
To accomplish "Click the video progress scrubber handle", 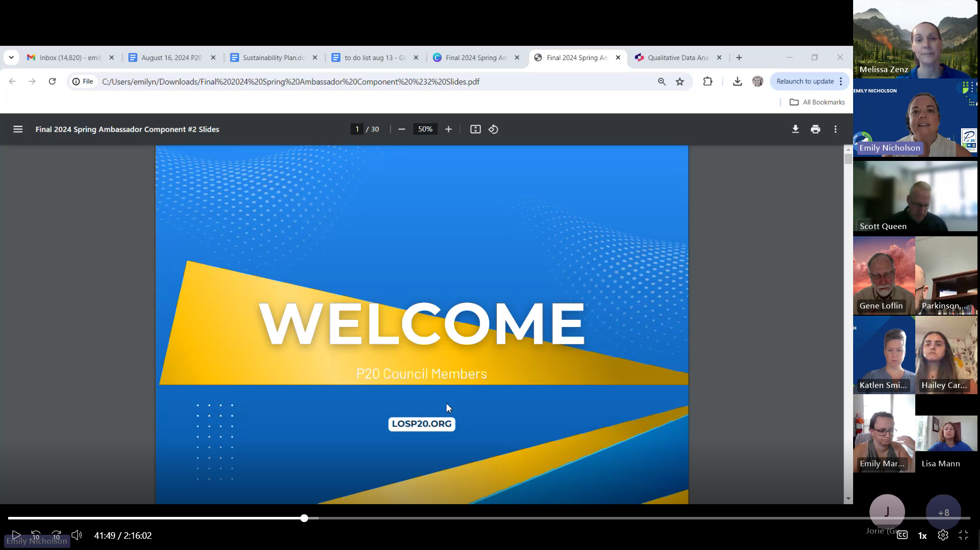I will [x=304, y=518].
